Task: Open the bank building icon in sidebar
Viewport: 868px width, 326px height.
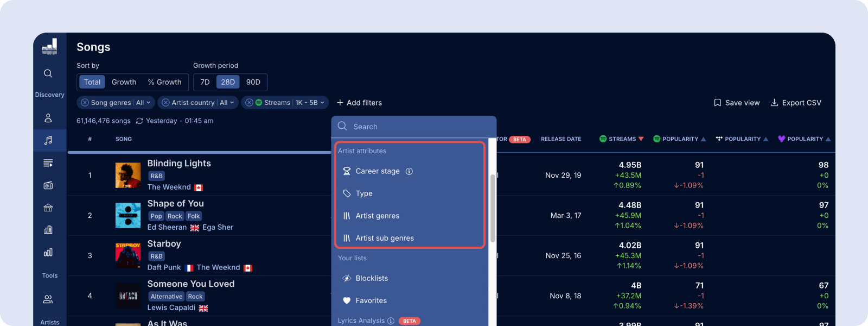Action: tap(48, 208)
